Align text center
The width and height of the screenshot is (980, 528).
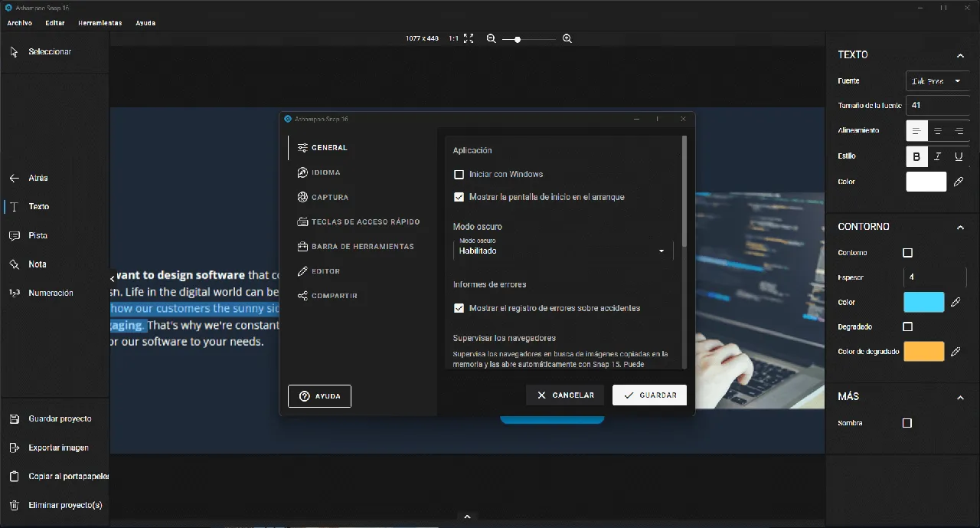(938, 131)
